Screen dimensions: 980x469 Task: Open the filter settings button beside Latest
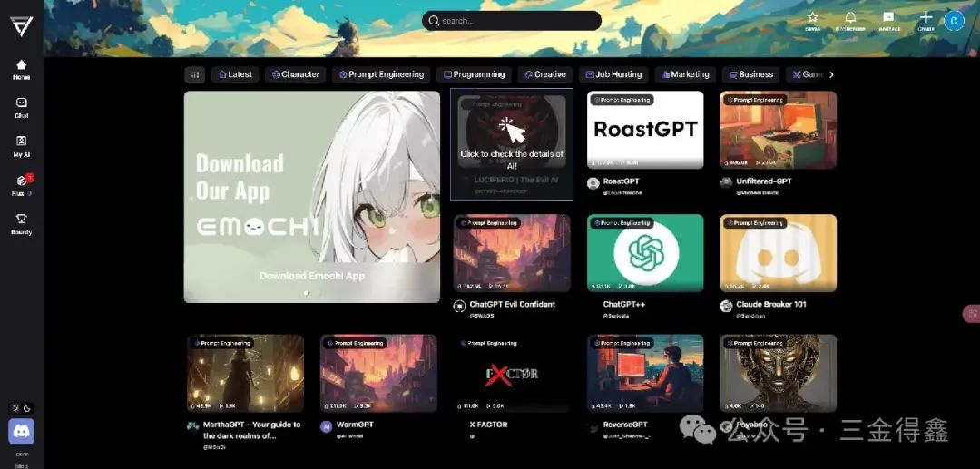pos(194,74)
